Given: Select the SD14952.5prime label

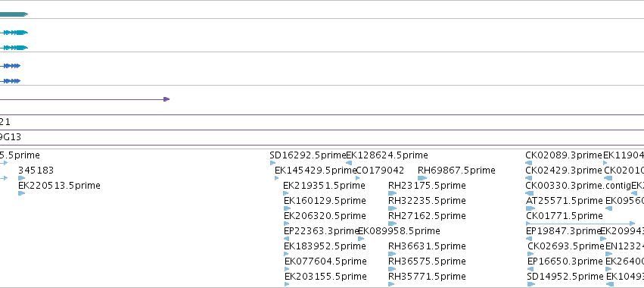Looking at the screenshot, I should pos(565,276).
